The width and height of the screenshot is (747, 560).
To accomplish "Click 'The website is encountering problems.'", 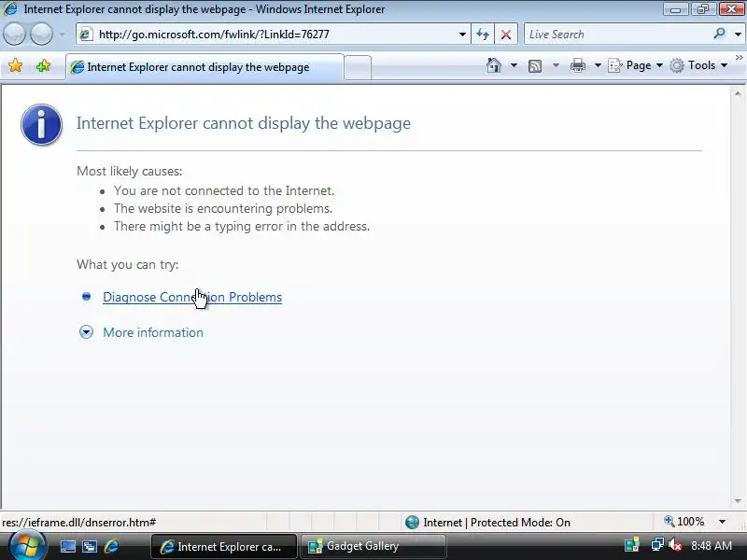I will 223,208.
